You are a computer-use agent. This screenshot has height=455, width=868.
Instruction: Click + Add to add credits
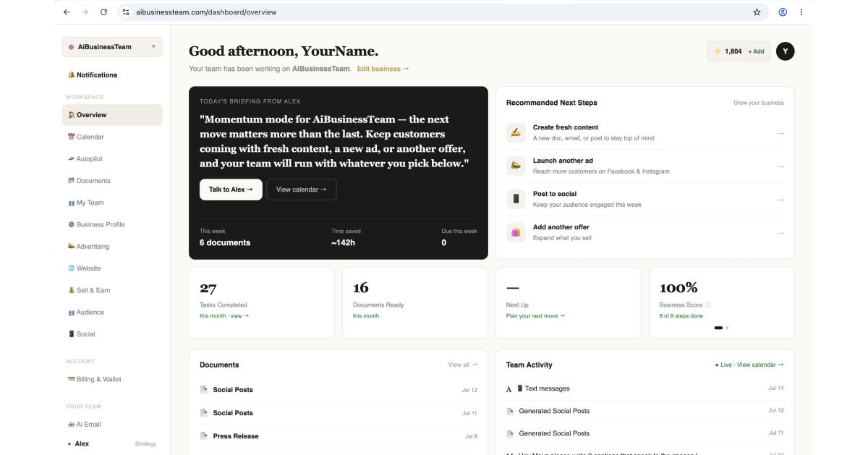756,51
